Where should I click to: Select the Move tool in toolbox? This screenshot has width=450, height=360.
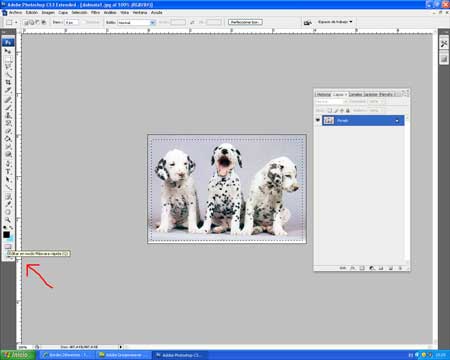8,51
